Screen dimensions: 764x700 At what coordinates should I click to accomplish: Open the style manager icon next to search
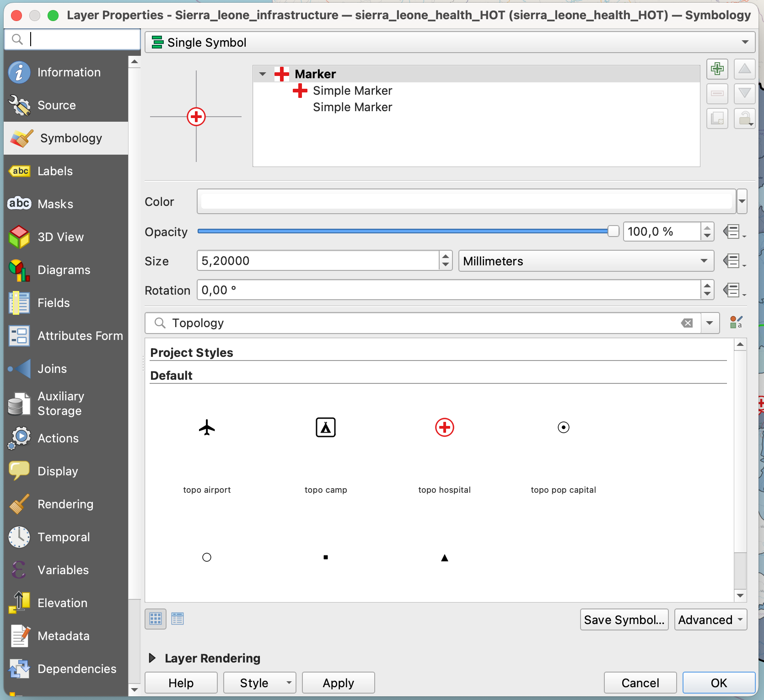pyautogui.click(x=736, y=323)
